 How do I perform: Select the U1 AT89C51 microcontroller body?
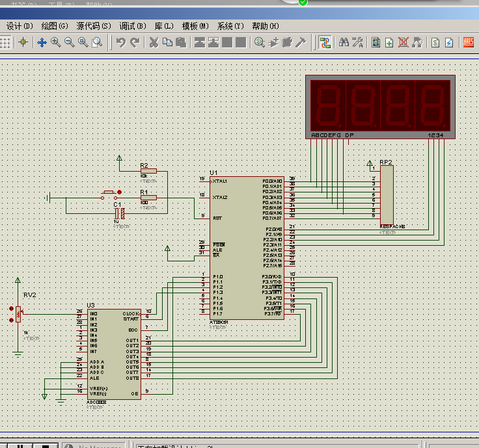[x=247, y=248]
